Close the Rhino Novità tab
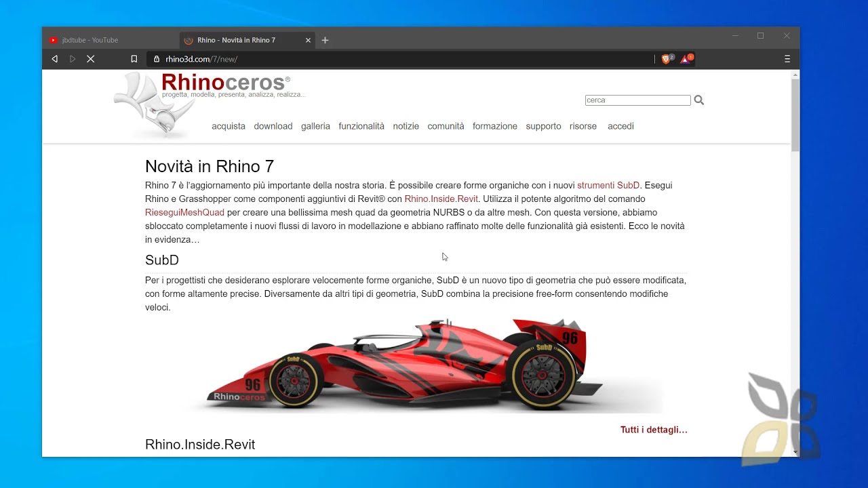Viewport: 868px width, 488px height. (x=308, y=40)
